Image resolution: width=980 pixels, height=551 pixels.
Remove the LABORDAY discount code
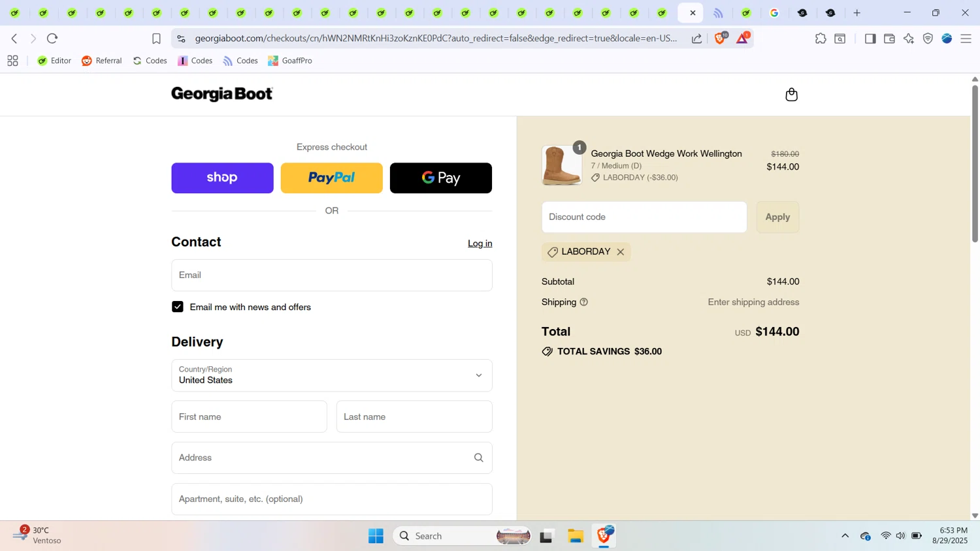621,252
